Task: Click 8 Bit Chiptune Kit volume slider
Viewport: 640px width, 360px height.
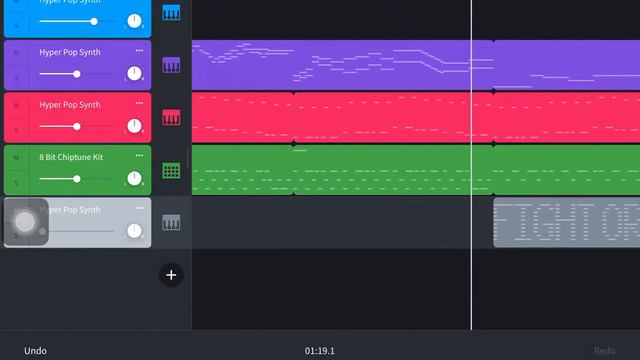Action: coord(77,179)
